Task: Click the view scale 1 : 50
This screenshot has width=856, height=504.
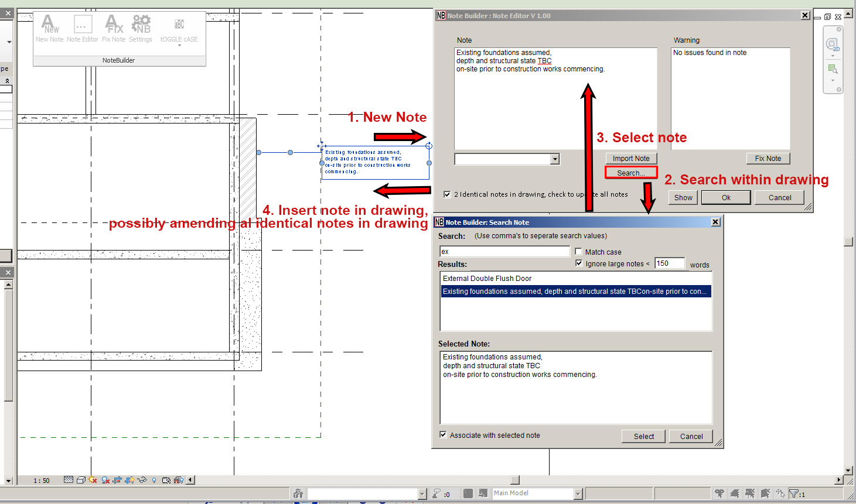Action: (42, 481)
